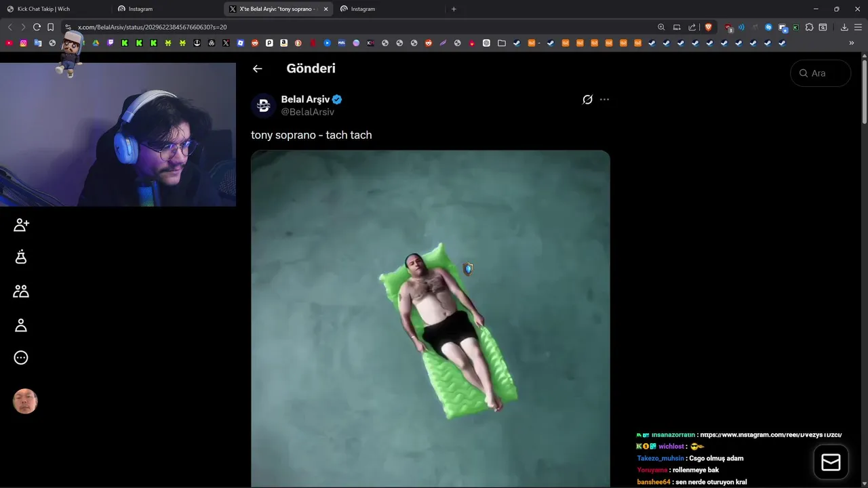
Task: Open the messages envelope button
Action: coord(831,462)
